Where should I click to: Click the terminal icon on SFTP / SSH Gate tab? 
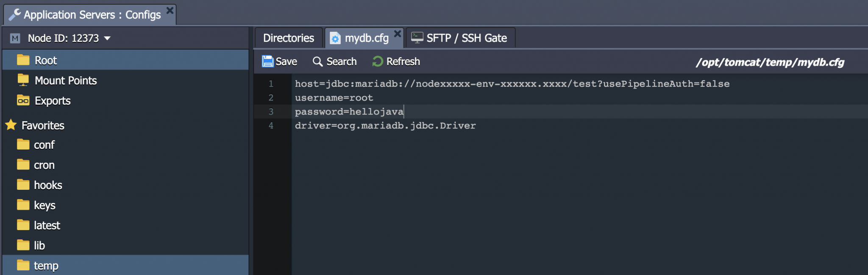pos(418,37)
